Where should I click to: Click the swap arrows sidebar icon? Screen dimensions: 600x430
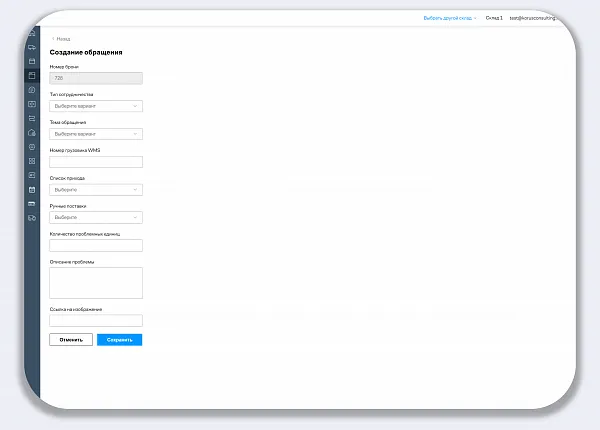point(32,117)
